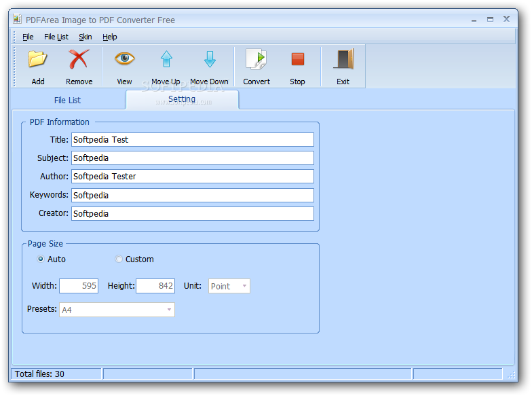532x396 pixels.
Task: Click the View eye icon
Action: pos(125,58)
